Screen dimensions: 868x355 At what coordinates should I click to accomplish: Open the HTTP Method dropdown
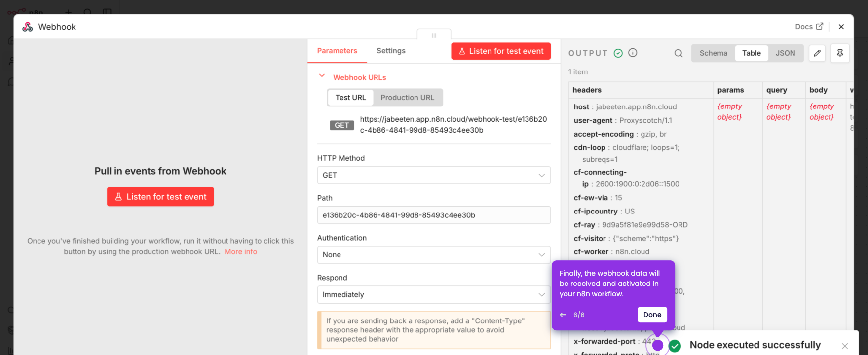click(x=434, y=175)
